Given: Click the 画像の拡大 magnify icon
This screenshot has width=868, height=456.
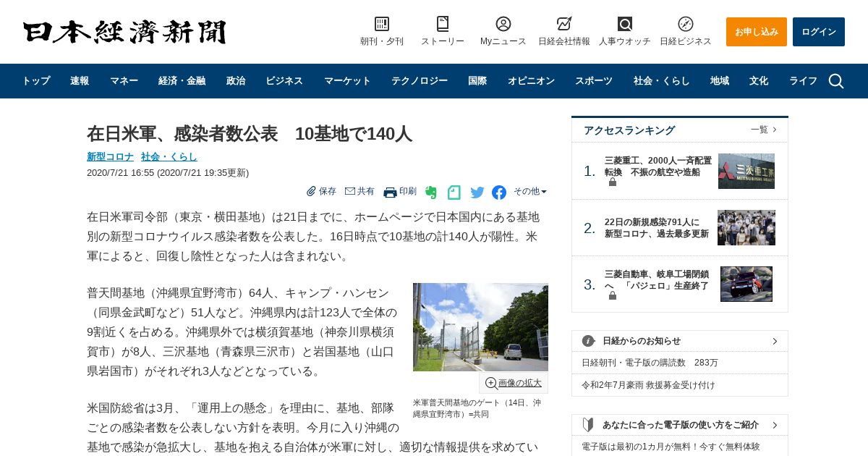Looking at the screenshot, I should tap(491, 383).
